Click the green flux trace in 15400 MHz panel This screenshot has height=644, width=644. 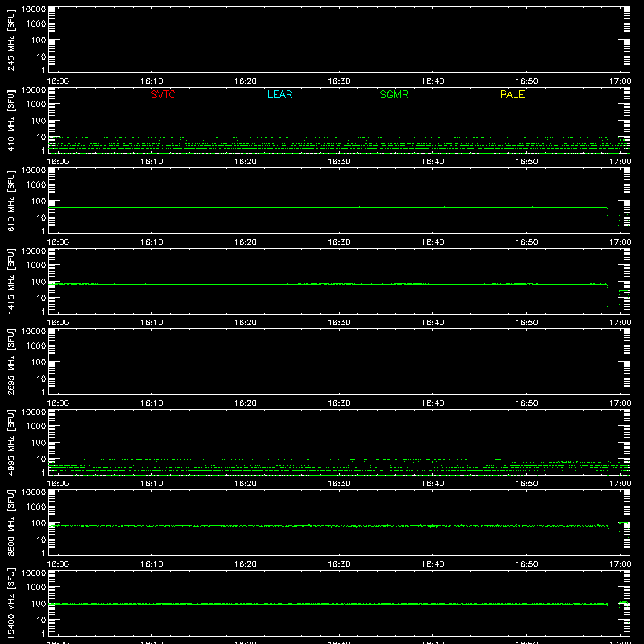(x=328, y=603)
